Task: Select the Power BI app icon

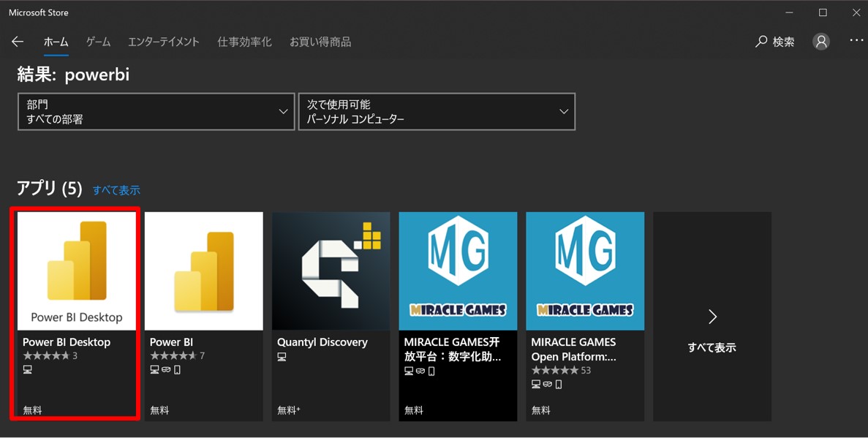Action: pos(203,271)
